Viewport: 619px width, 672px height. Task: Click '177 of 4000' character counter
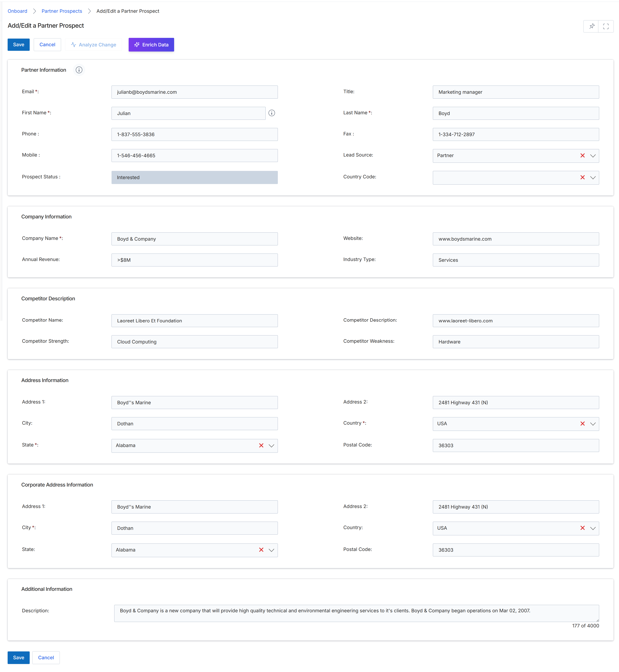tap(586, 626)
